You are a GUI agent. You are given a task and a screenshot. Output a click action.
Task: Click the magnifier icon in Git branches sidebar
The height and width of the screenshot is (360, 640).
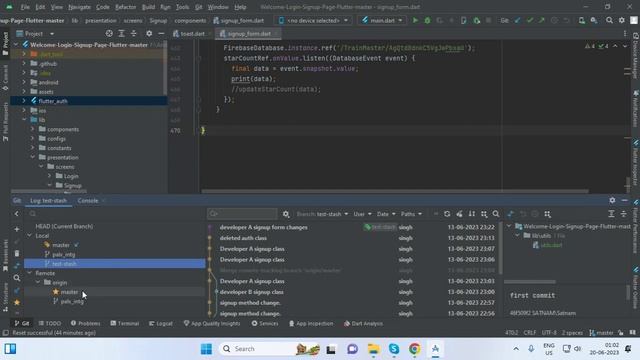17,278
